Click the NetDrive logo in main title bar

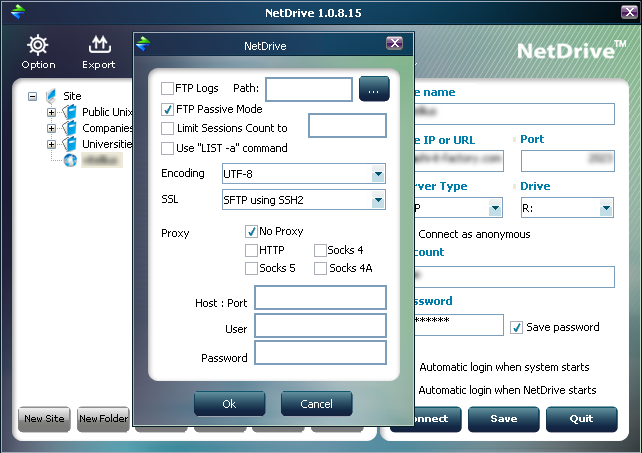(18, 11)
